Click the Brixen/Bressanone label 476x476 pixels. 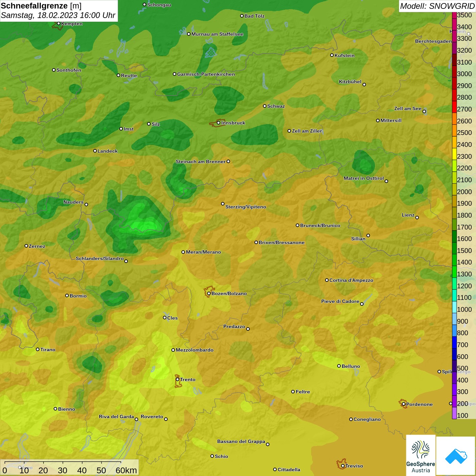pyautogui.click(x=282, y=242)
